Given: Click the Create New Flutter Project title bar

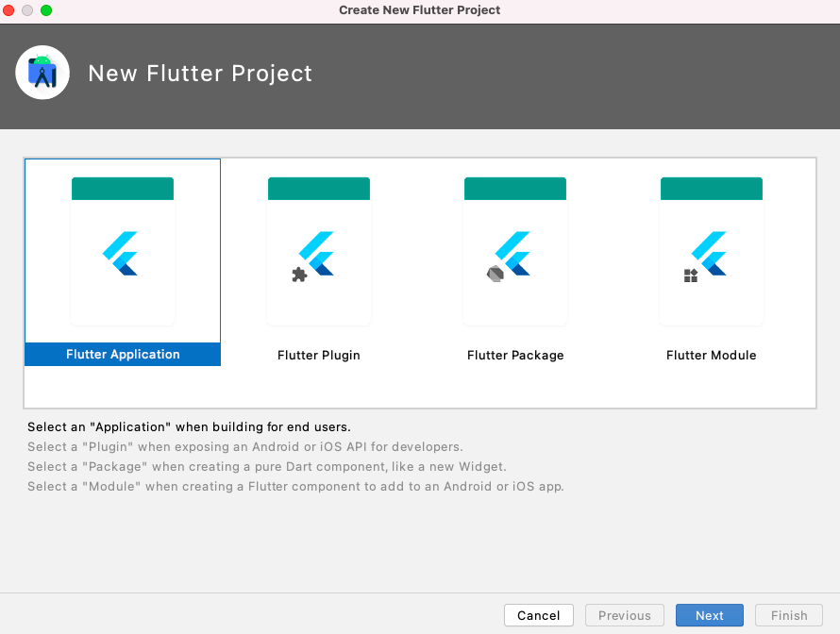Looking at the screenshot, I should [419, 10].
